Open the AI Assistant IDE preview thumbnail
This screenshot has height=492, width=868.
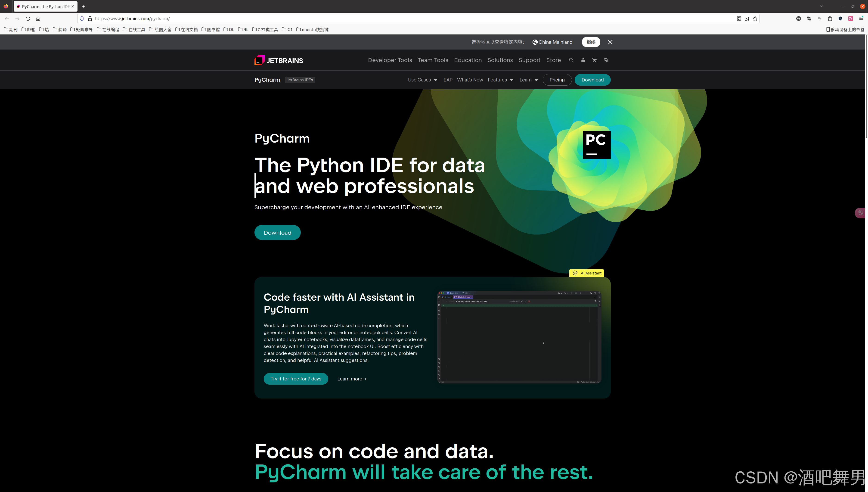click(x=519, y=337)
